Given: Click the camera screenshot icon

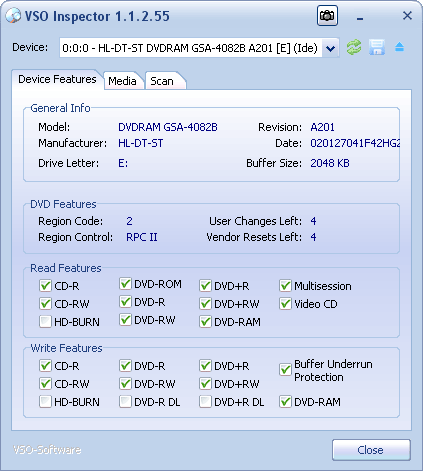Looking at the screenshot, I should tap(327, 16).
